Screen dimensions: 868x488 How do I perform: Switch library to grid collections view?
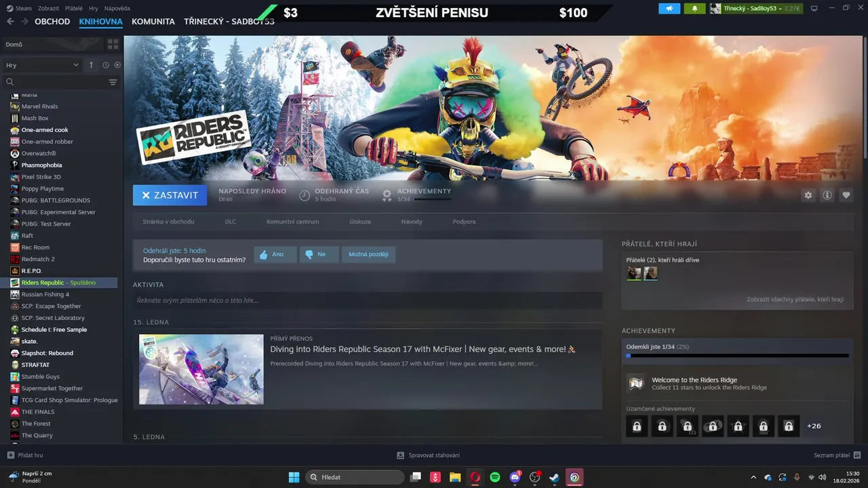pos(113,44)
